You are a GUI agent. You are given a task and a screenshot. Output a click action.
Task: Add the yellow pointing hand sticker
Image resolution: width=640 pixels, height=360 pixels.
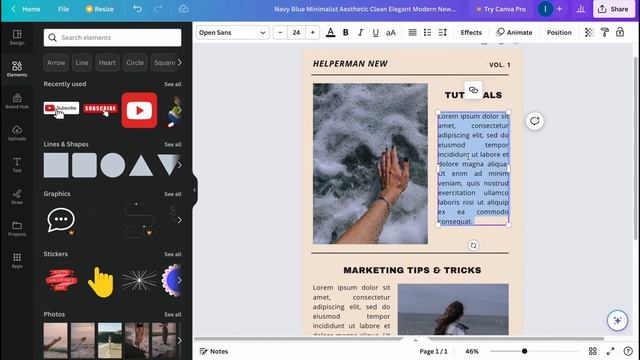tap(100, 282)
